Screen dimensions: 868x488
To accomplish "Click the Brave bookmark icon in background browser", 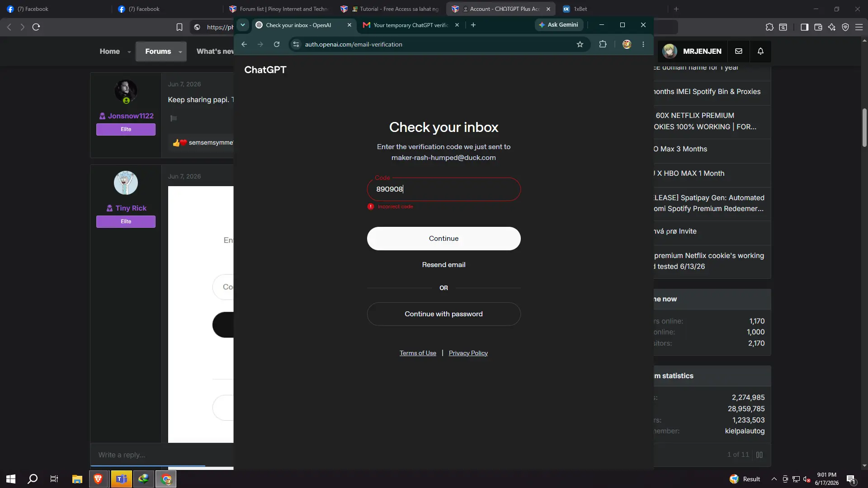I will (x=179, y=27).
